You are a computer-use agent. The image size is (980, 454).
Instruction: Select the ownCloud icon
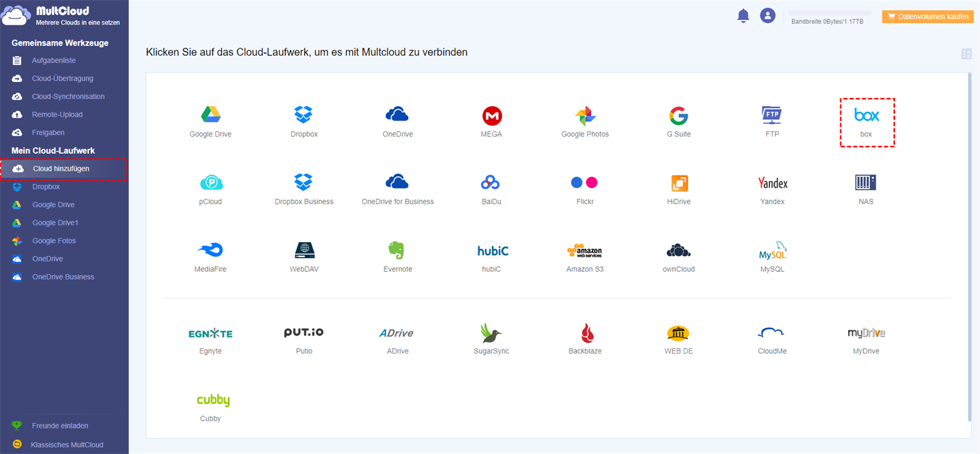point(679,251)
